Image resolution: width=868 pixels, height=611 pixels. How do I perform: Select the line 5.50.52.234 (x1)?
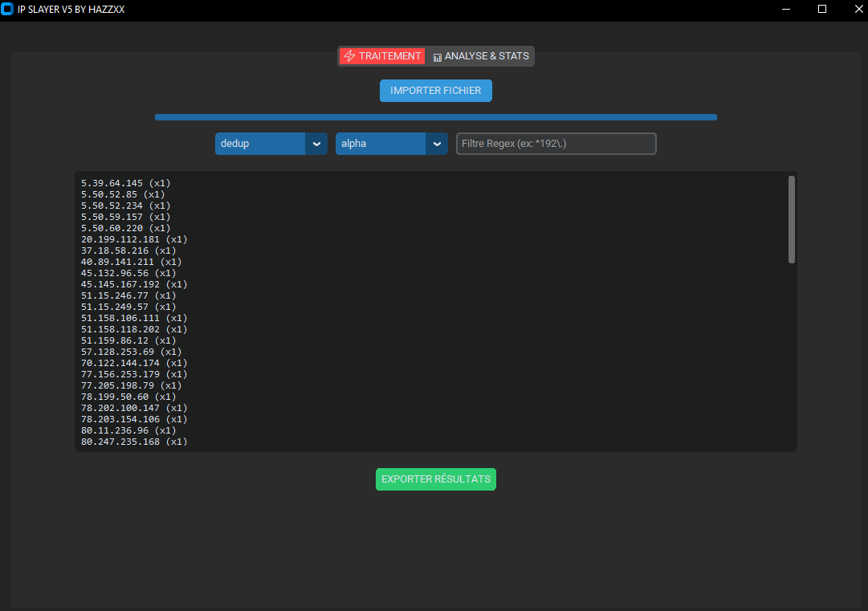125,206
